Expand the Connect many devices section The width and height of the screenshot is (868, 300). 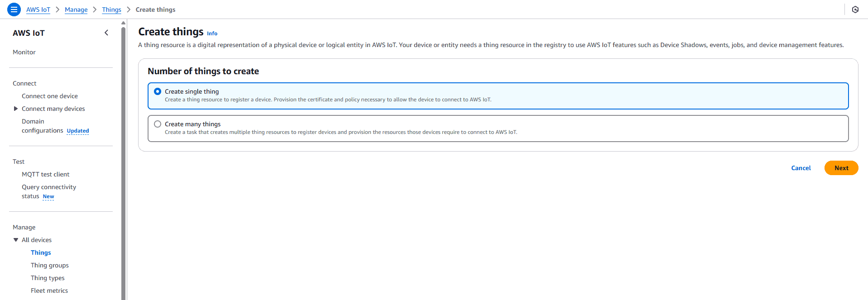pos(16,109)
